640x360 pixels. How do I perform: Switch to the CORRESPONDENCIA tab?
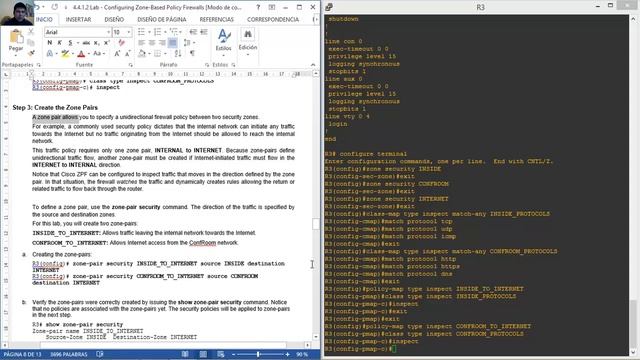point(273,19)
